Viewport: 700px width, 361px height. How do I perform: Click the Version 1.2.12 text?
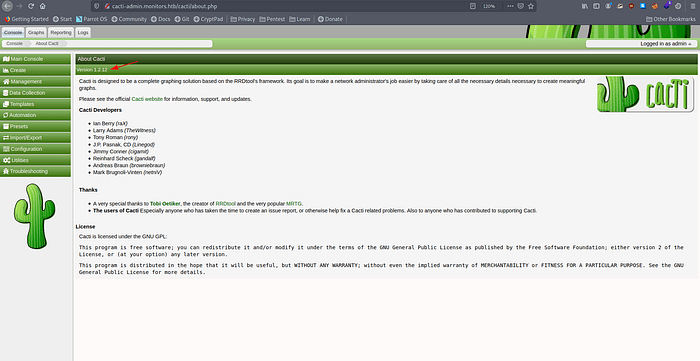[x=92, y=70]
